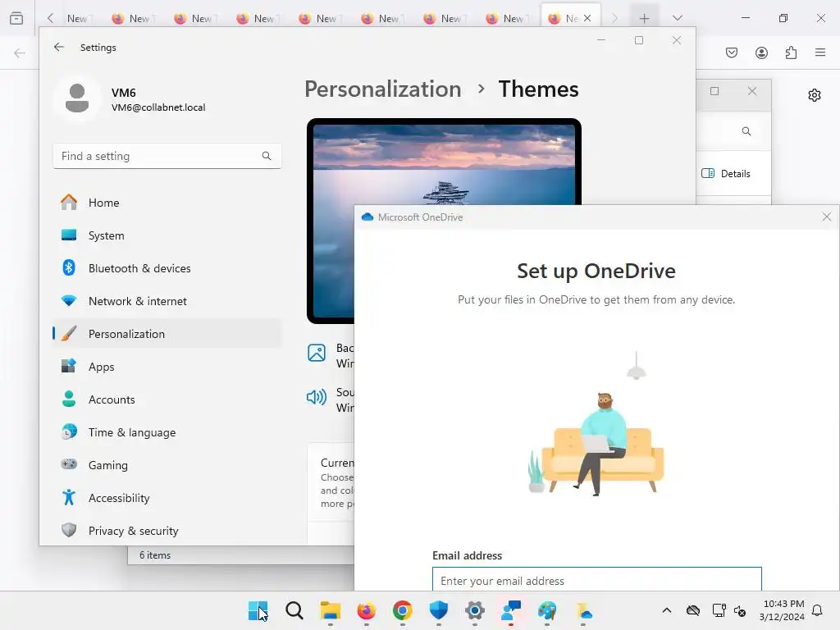The width and height of the screenshot is (840, 630).
Task: Go back using Settings back arrow
Action: coord(59,47)
